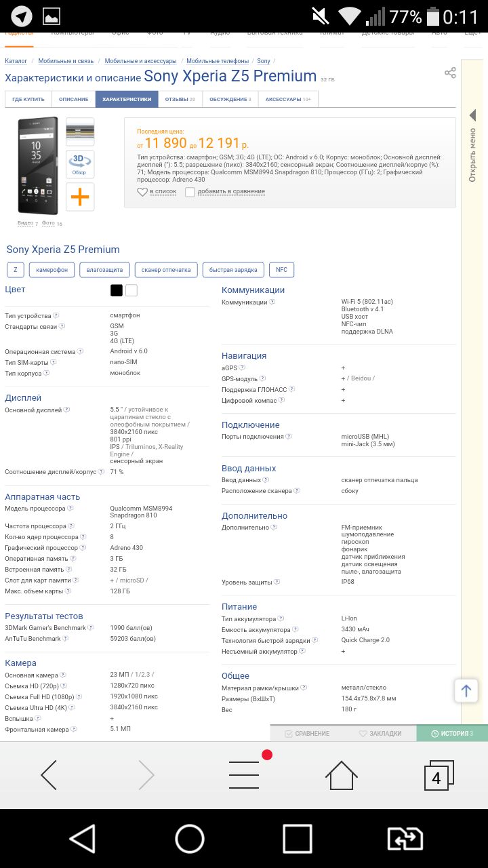Click the NFC tag button
Image resolution: width=488 pixels, height=868 pixels.
point(281,270)
